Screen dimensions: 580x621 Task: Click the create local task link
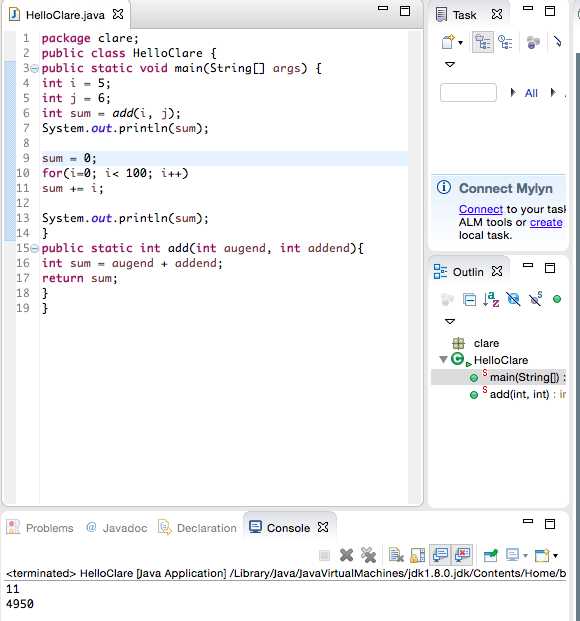(x=546, y=222)
